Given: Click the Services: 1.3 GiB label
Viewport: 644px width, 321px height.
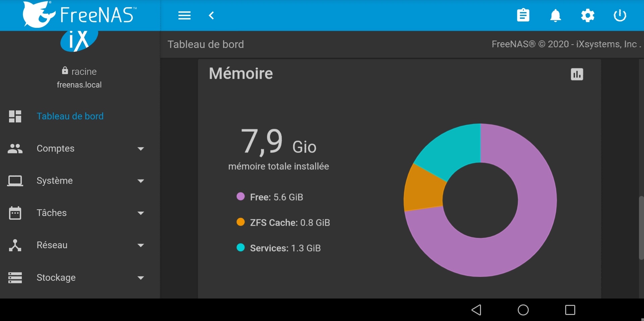Looking at the screenshot, I should point(285,248).
